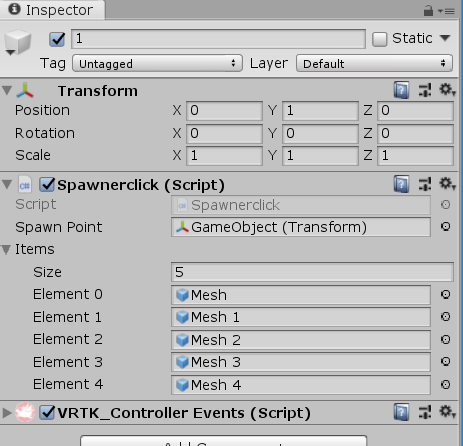Open Spawnerclick script help reference icon
Screen dimensions: 463x446
tap(401, 184)
